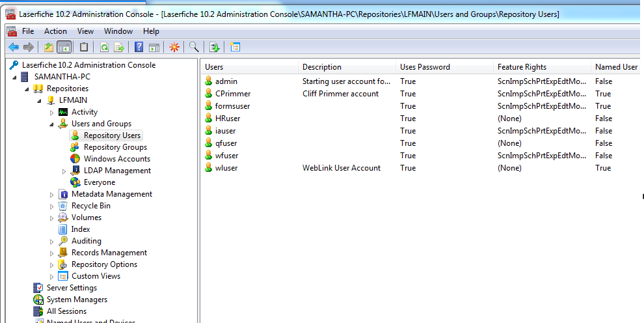The image size is (644, 323).
Task: Select the LDAP Management tree label
Action: pos(118,171)
